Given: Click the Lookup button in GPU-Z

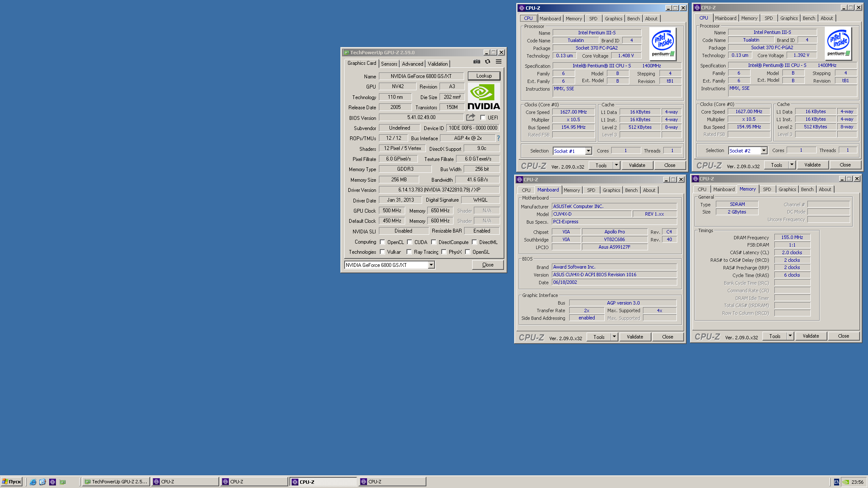Looking at the screenshot, I should tap(484, 76).
